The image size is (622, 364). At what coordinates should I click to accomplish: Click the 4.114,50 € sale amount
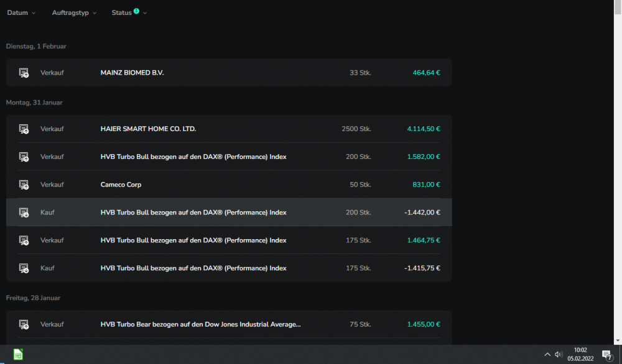[424, 129]
